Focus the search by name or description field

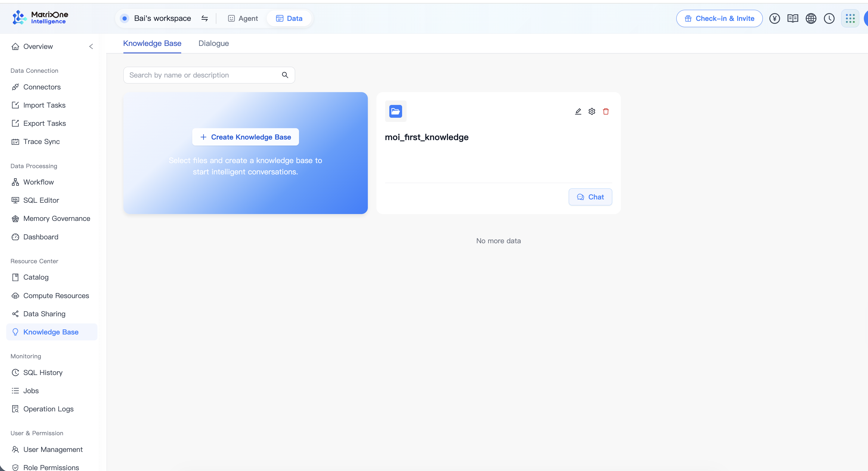tap(209, 75)
